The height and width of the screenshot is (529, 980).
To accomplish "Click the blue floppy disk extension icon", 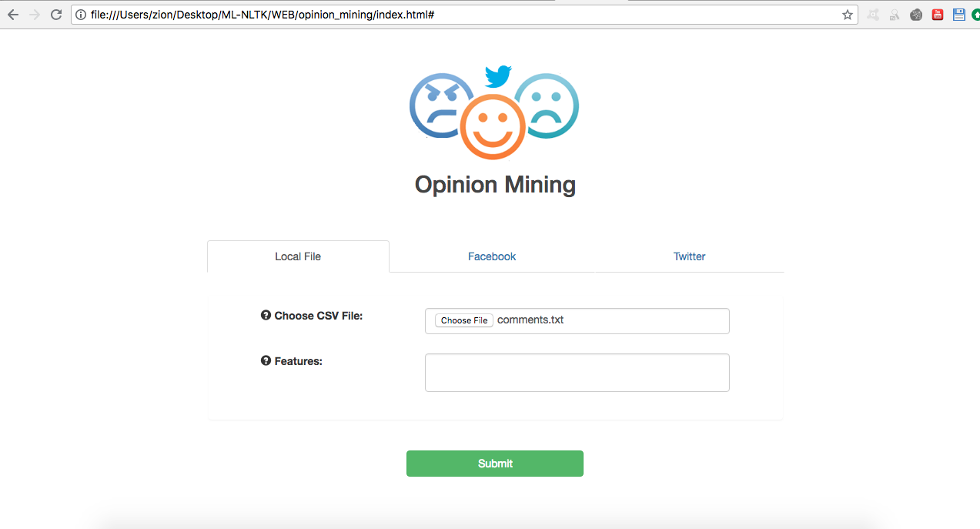I will point(958,15).
